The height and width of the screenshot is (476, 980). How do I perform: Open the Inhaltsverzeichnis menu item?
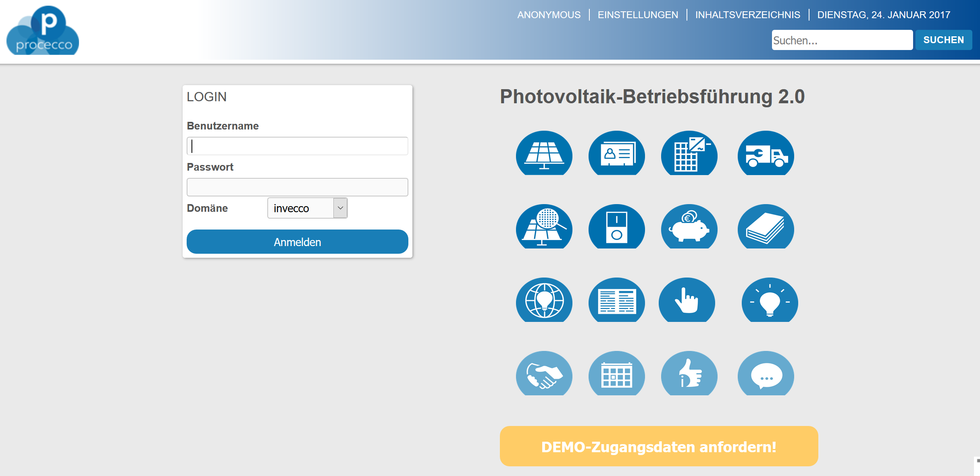point(747,15)
